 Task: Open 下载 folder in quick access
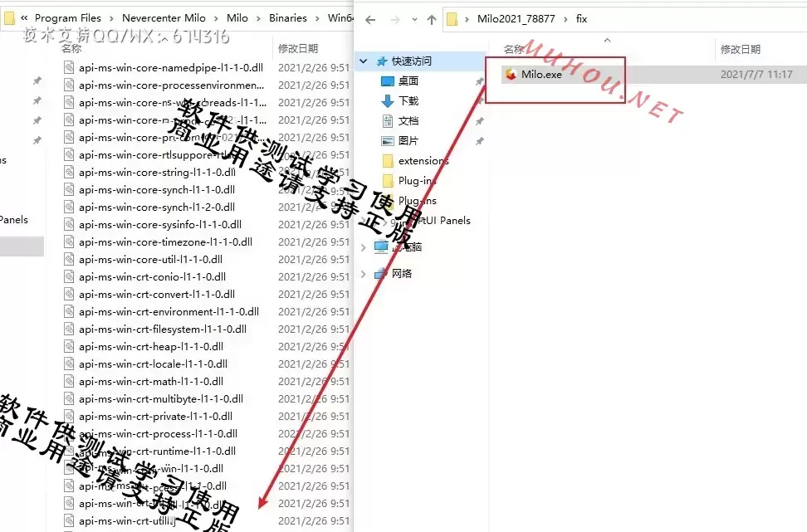408,101
